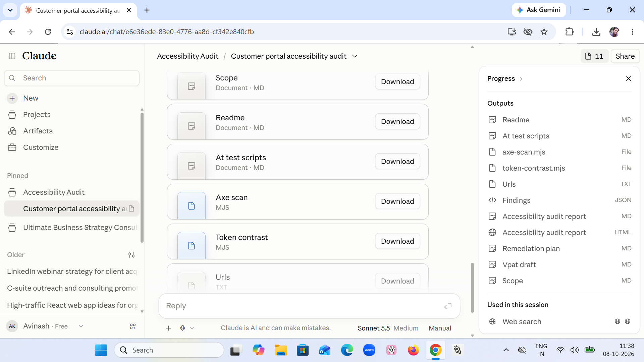Click the sidebar Search field
Viewport: 644px width, 362px height.
(72, 78)
